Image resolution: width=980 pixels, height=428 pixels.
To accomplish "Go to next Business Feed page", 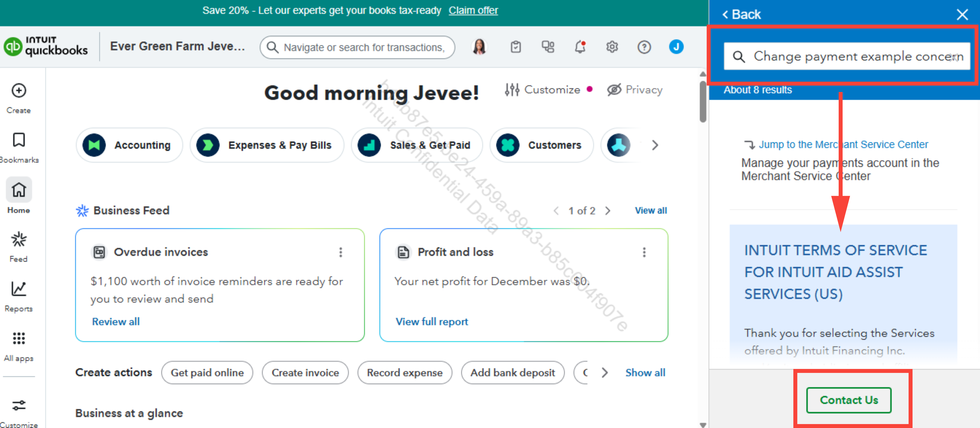I will point(607,211).
